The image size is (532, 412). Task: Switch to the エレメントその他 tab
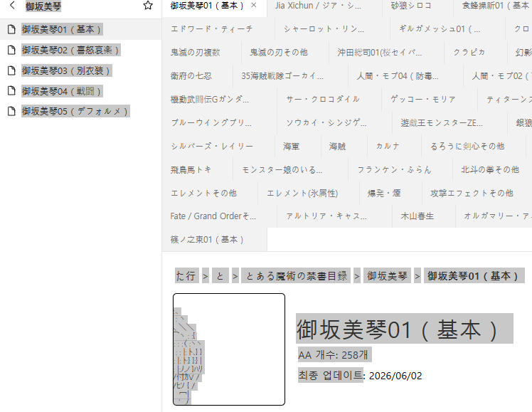pos(210,193)
